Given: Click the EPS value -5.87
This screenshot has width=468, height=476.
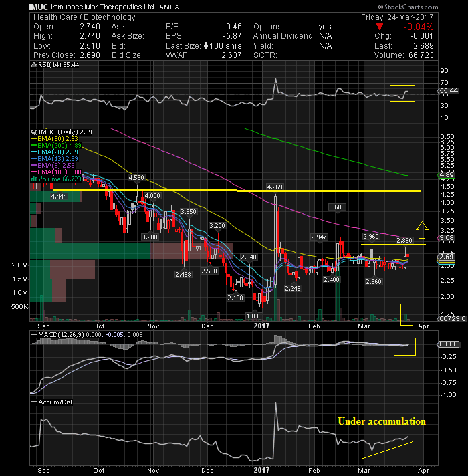Looking at the screenshot, I should tap(232, 36).
